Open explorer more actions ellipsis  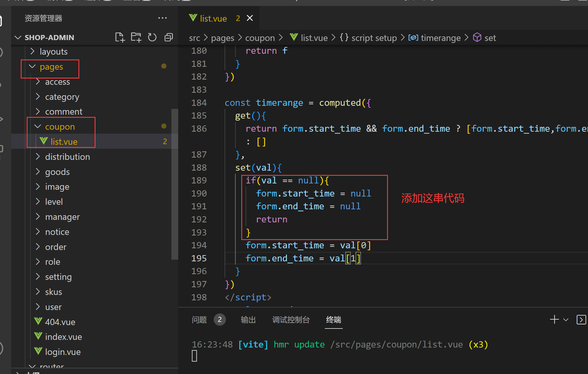(162, 18)
